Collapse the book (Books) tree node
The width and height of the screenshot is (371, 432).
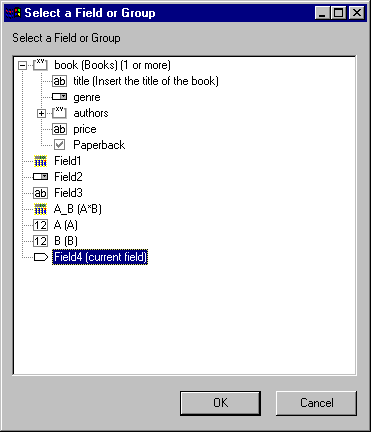(22, 65)
